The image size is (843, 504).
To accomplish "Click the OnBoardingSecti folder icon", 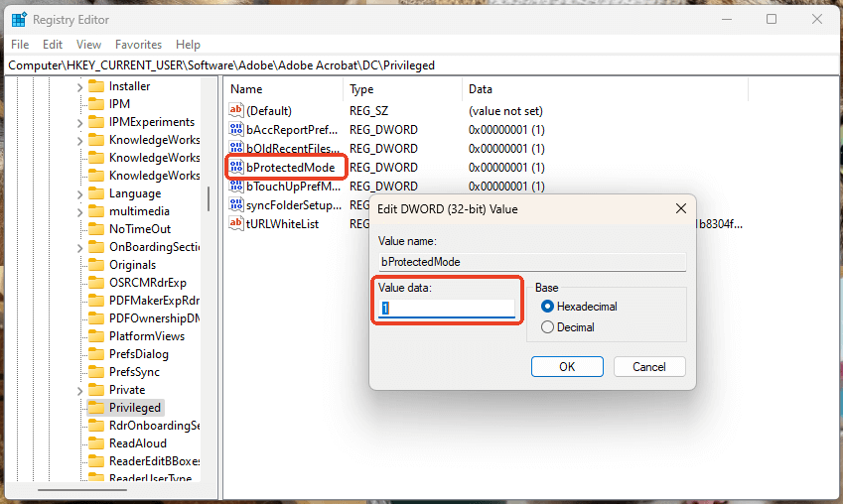I will (96, 247).
